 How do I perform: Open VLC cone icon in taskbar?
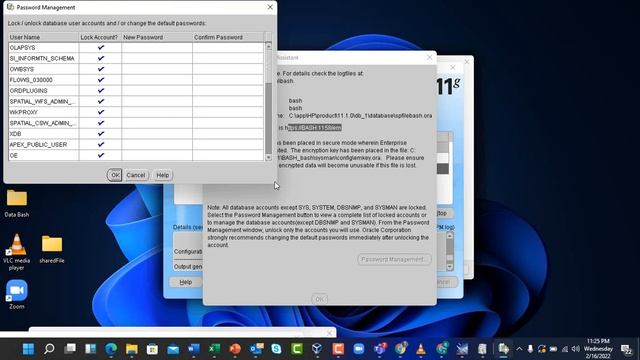[421, 349]
